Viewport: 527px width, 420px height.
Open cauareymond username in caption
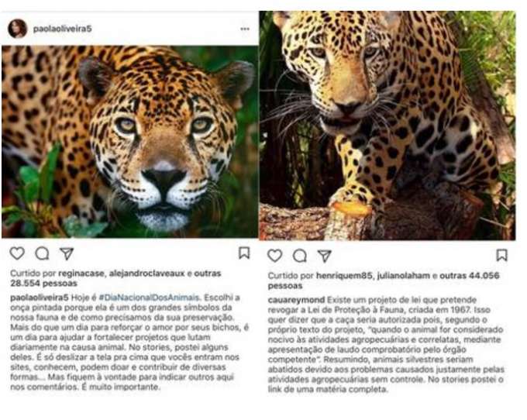pyautogui.click(x=296, y=300)
